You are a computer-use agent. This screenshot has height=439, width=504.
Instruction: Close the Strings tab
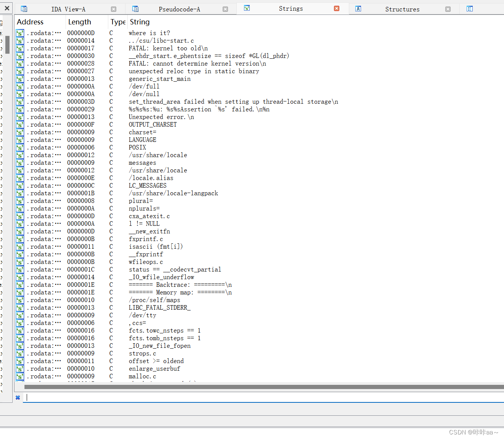pyautogui.click(x=337, y=8)
